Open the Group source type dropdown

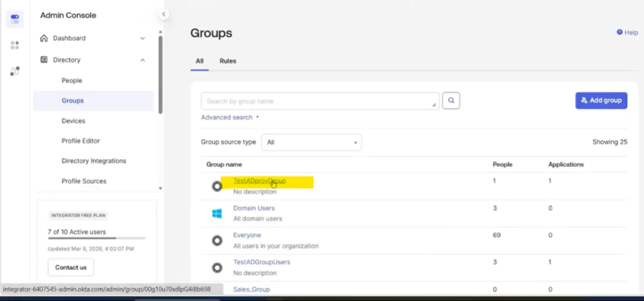click(311, 143)
